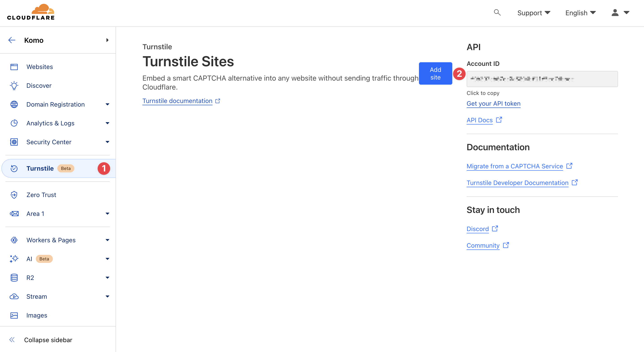Open the Support dropdown menu

[x=534, y=13]
